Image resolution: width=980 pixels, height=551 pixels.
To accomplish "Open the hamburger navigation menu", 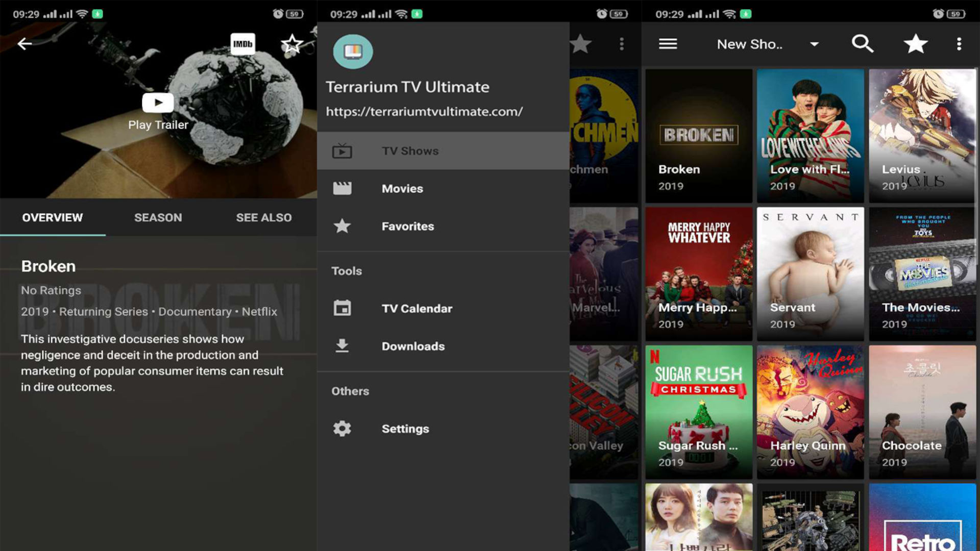I will point(668,44).
